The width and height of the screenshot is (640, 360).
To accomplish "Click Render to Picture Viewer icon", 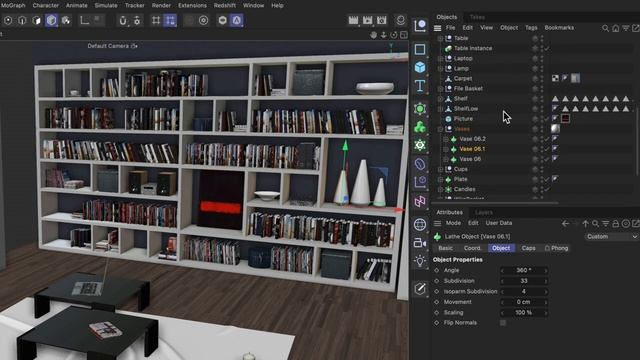I will 367,20.
